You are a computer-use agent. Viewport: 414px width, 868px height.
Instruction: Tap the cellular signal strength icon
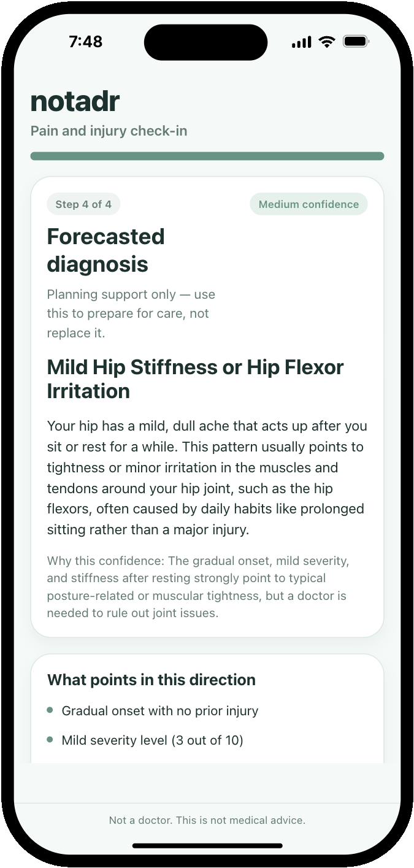tap(301, 41)
